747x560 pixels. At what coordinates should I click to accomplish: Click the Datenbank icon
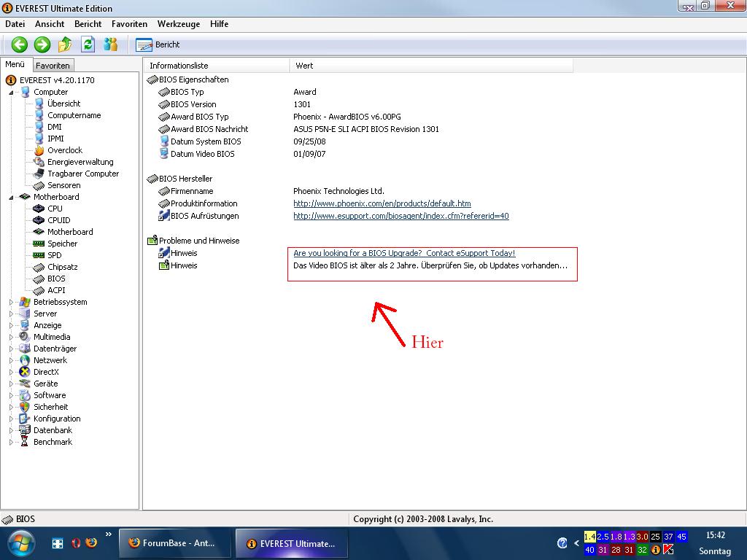[x=25, y=430]
